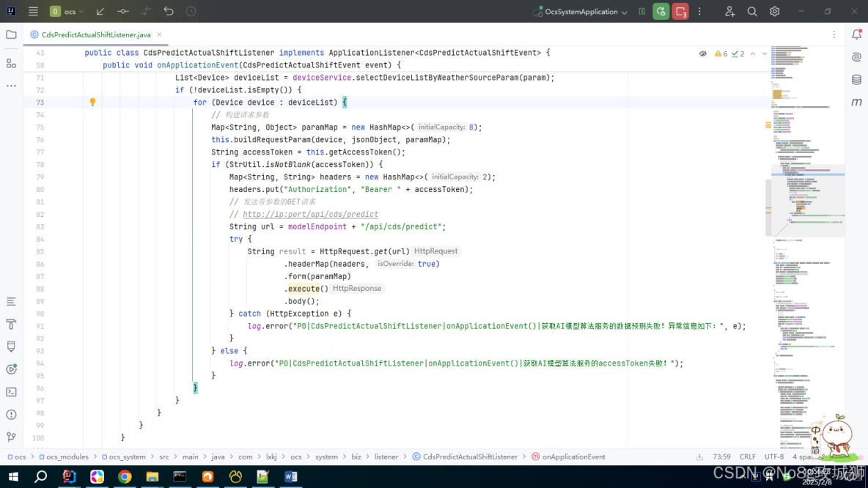Screen dimensions: 868x488
Task: Toggle inspection highlighting with the eye icon
Action: pos(703,53)
